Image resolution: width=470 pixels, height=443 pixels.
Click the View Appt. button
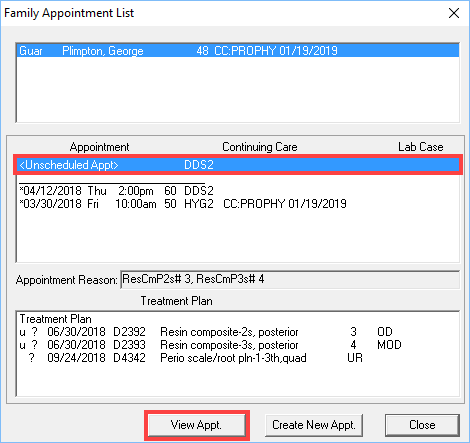(x=196, y=425)
